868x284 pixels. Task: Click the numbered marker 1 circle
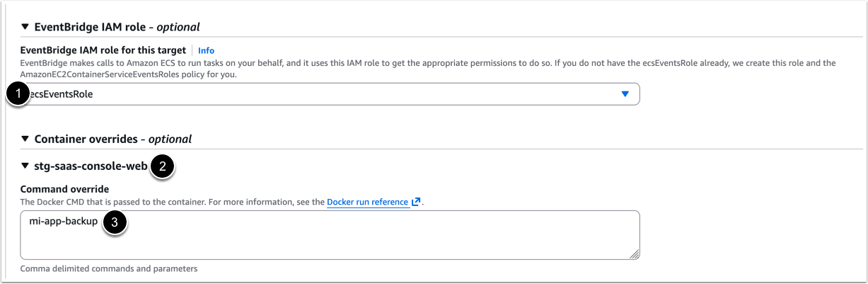[x=18, y=94]
